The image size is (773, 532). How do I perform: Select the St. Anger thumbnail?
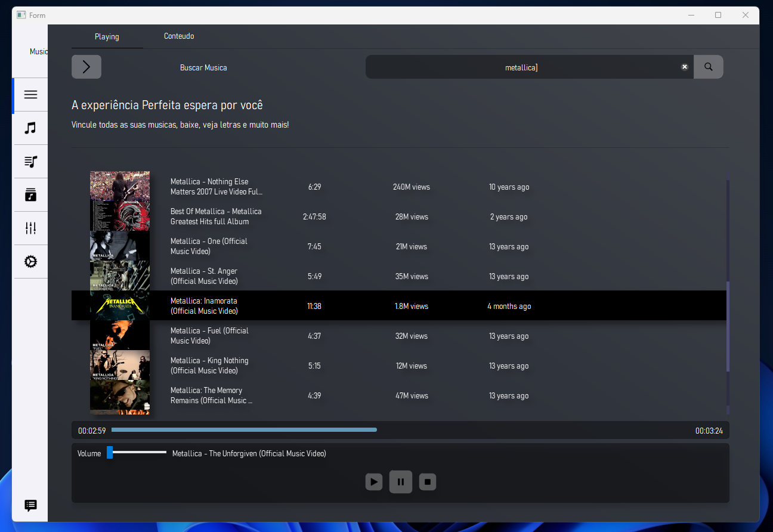(120, 276)
